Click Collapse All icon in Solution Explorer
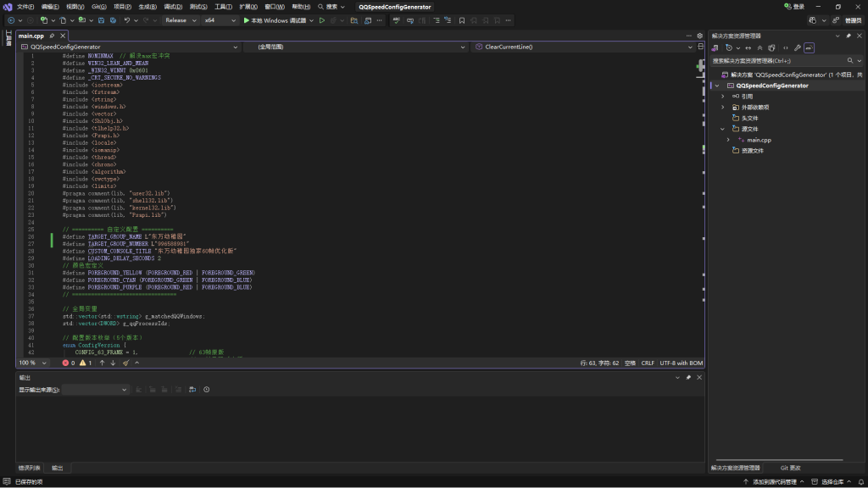868x488 pixels. 760,48
